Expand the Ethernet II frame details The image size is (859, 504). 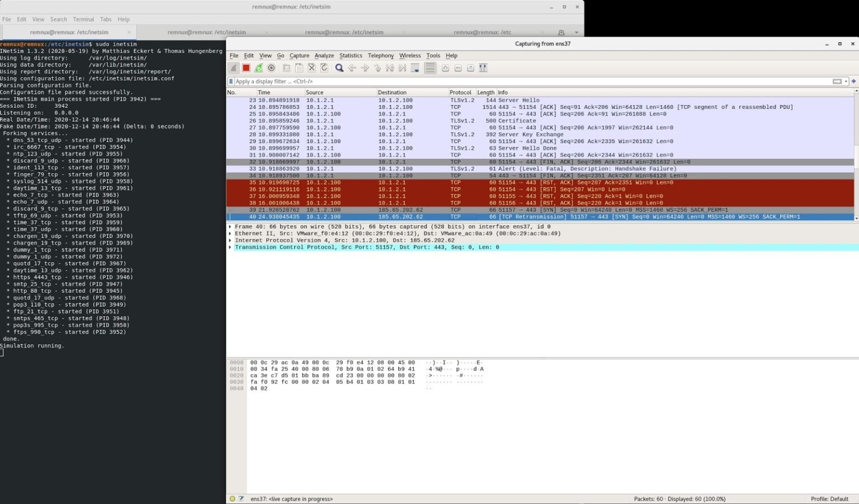point(230,234)
